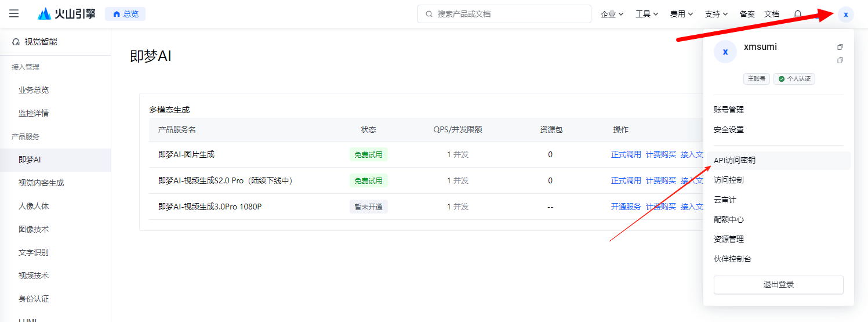Viewport: 868px width, 322px height.
Task: Click the 视觉智能 sidebar header
Action: pyautogui.click(x=35, y=42)
